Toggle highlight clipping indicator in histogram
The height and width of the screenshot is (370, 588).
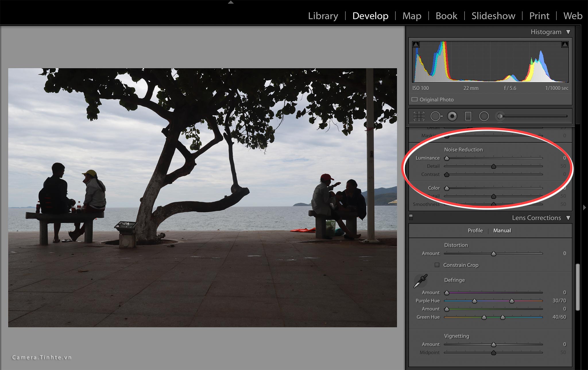pos(565,44)
